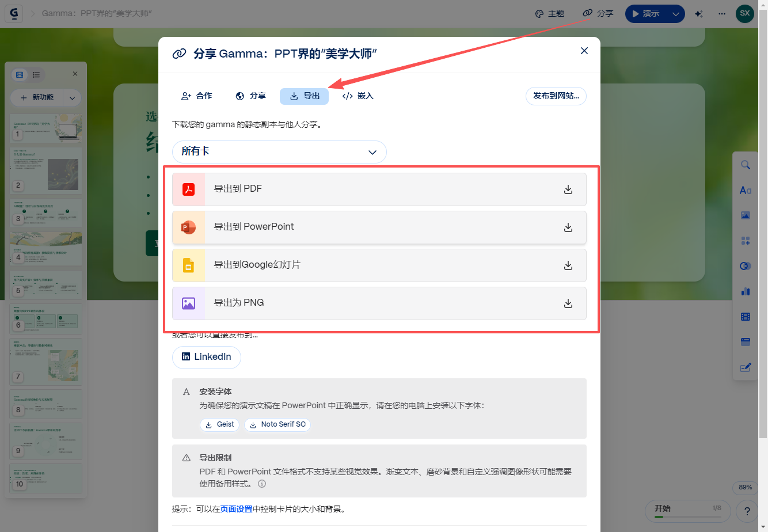Start presentation with the 演示 button
This screenshot has height=532, width=768.
click(646, 13)
